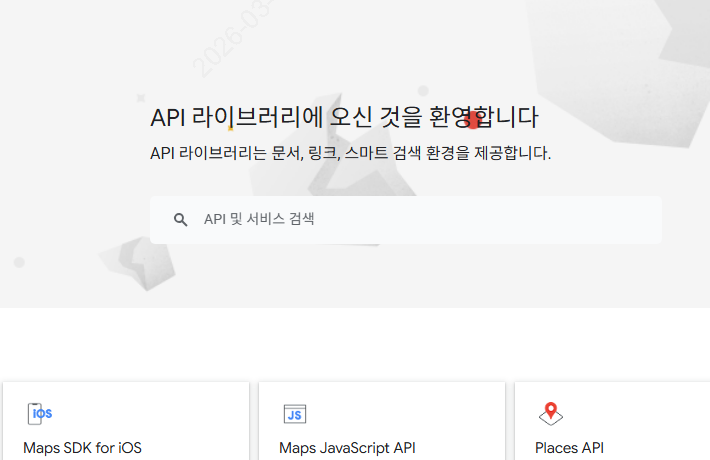Click the iOS icon on Maps SDK card
This screenshot has width=710, height=460.
click(x=40, y=413)
